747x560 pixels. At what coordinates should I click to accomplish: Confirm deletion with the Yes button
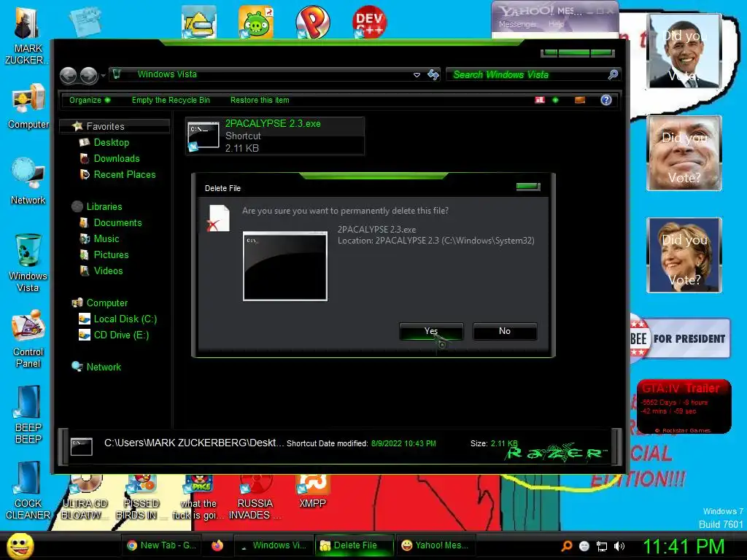tap(431, 332)
